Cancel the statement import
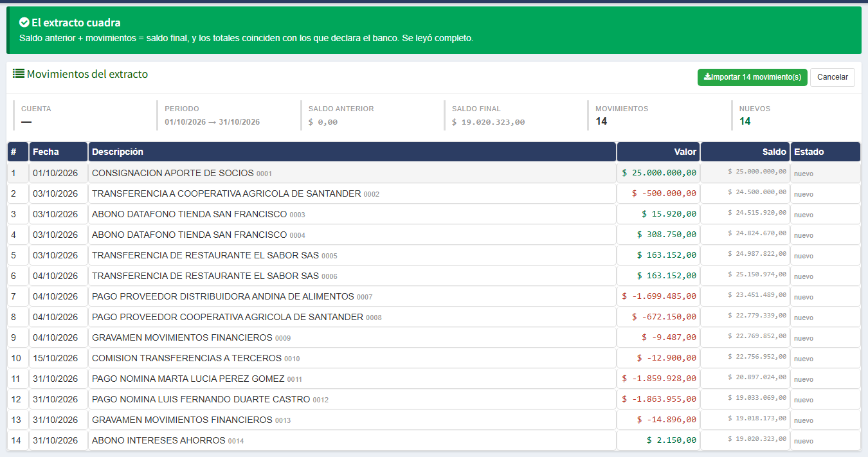 point(833,77)
